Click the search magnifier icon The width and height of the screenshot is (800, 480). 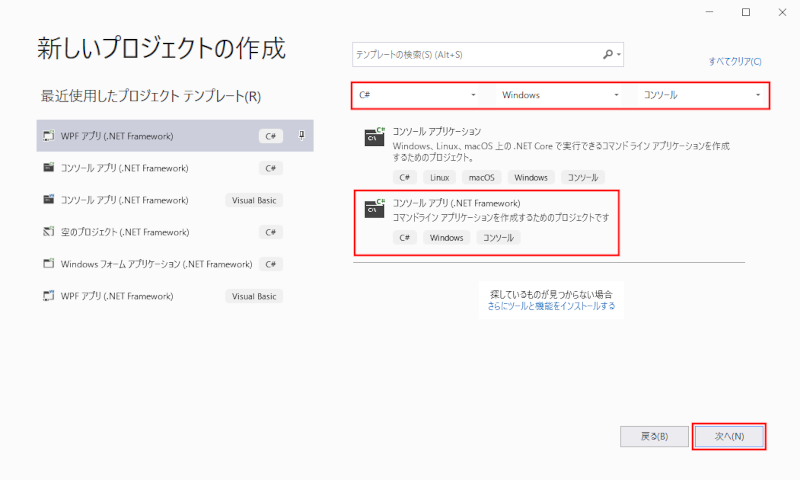tap(608, 54)
